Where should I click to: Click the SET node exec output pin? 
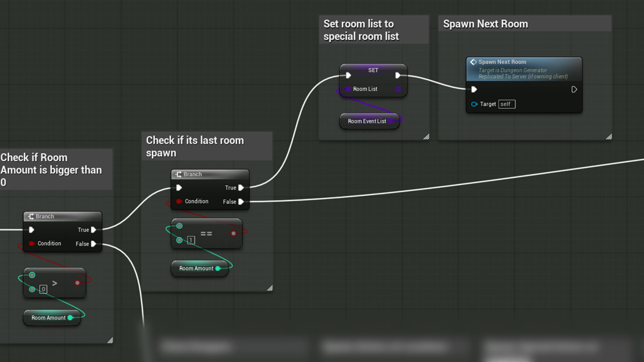tap(398, 75)
